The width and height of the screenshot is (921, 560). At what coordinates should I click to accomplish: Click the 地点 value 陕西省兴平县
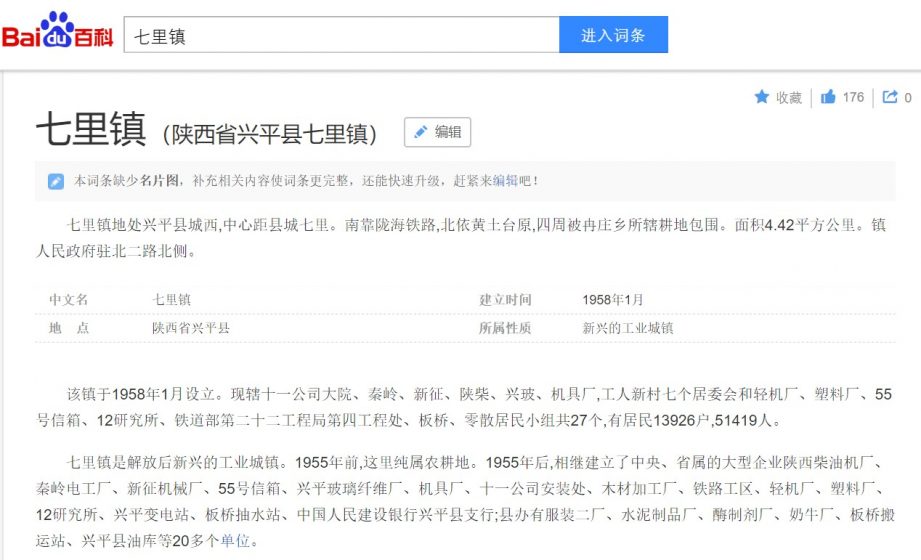coord(191,328)
